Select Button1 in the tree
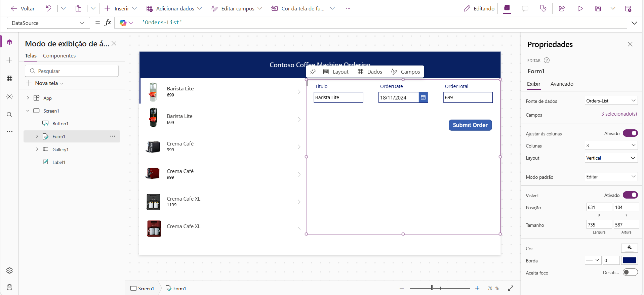The width and height of the screenshot is (644, 295). click(x=60, y=124)
